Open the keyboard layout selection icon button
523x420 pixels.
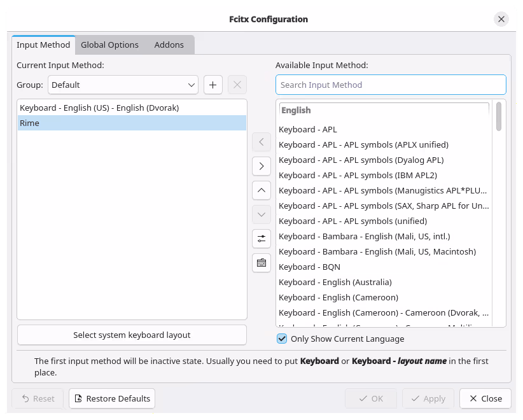click(261, 263)
